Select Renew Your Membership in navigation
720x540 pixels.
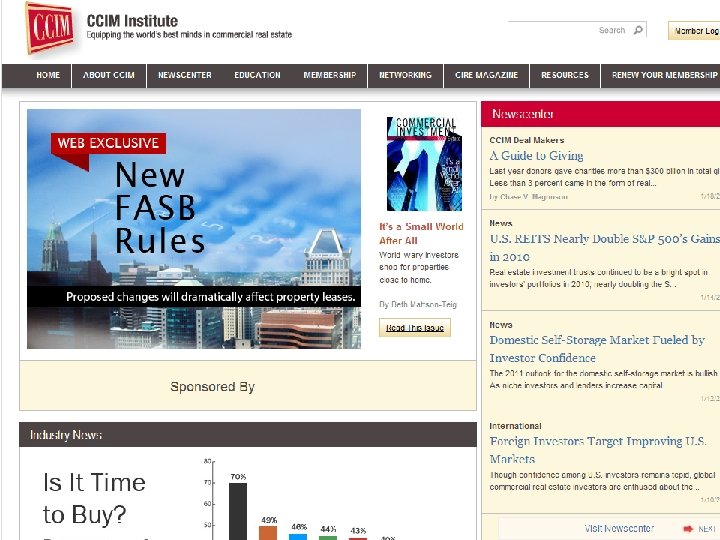pyautogui.click(x=664, y=75)
